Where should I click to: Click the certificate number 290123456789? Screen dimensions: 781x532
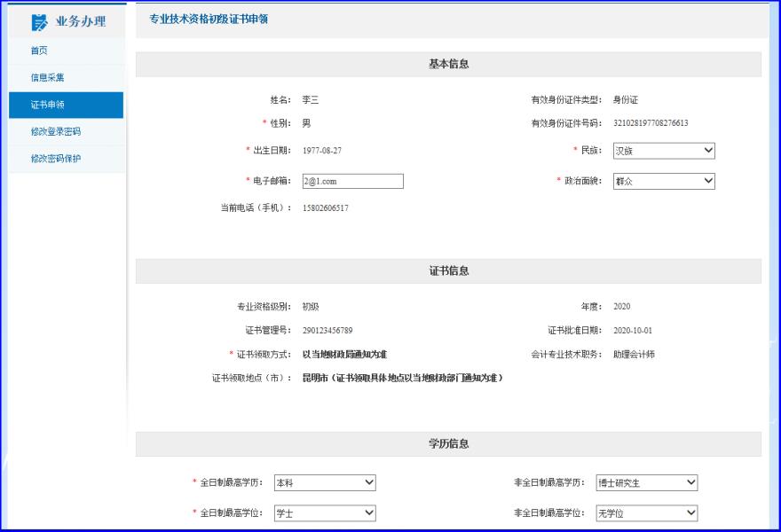click(327, 331)
